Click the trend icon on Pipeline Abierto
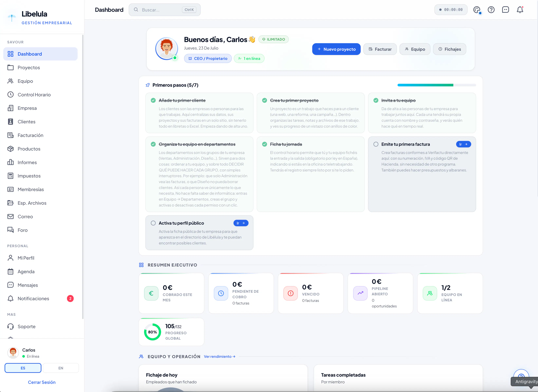 point(360,293)
